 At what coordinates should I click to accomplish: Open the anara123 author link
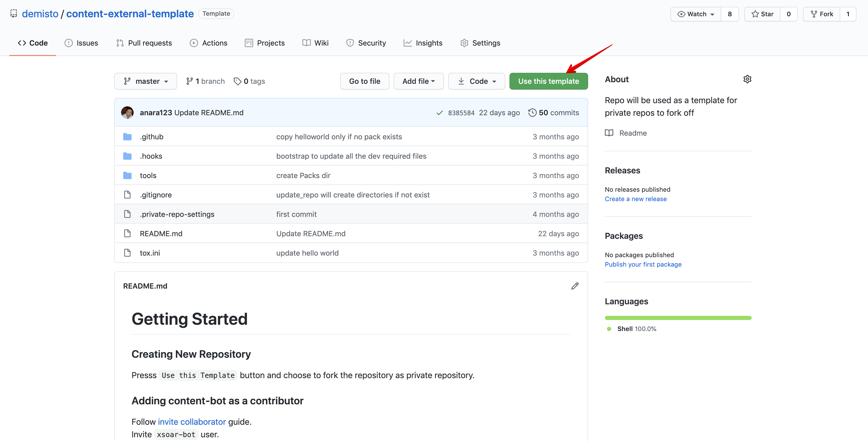pyautogui.click(x=156, y=113)
